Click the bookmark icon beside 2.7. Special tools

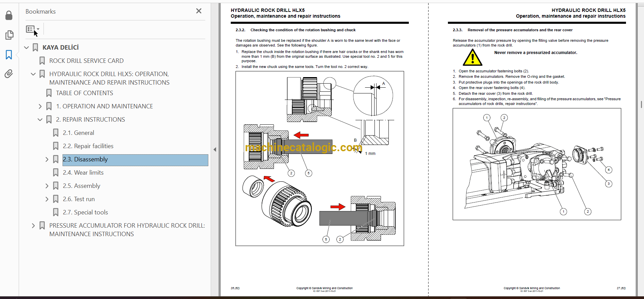click(56, 212)
